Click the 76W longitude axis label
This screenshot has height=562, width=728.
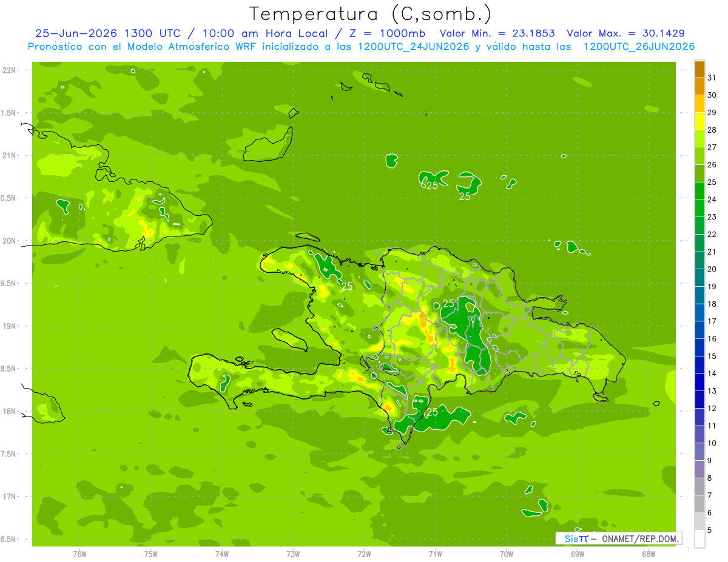point(79,554)
